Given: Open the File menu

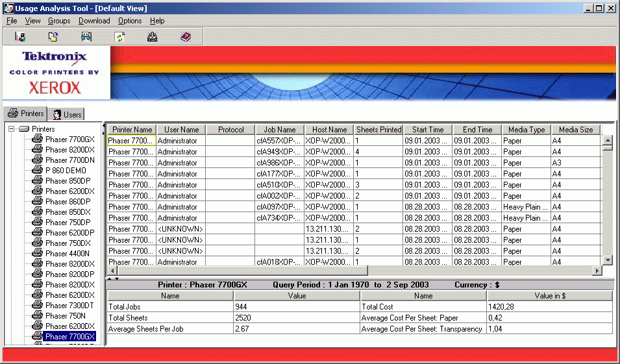Looking at the screenshot, I should click(12, 21).
